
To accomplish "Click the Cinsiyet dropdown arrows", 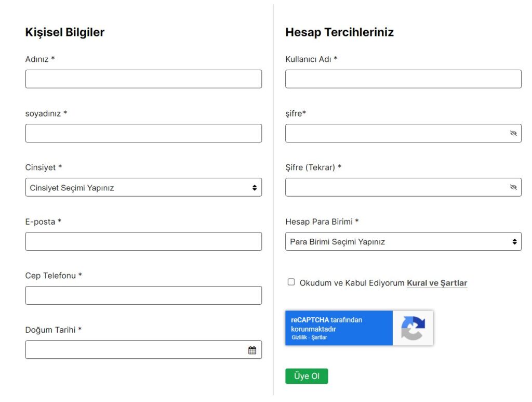I will [255, 187].
